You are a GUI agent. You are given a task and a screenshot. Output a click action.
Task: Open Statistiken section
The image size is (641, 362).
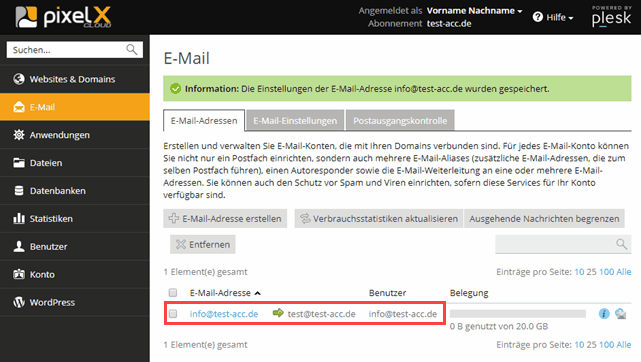pyautogui.click(x=75, y=219)
